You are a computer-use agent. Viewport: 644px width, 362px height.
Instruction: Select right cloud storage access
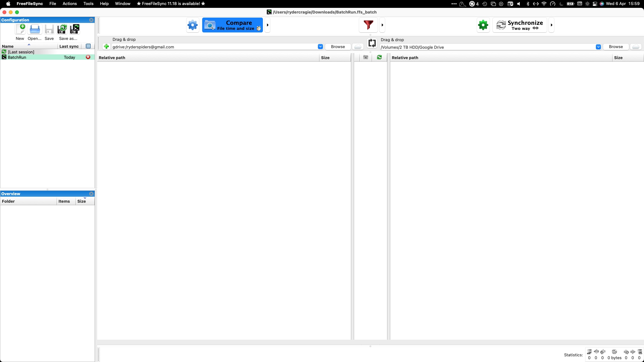[x=636, y=47]
